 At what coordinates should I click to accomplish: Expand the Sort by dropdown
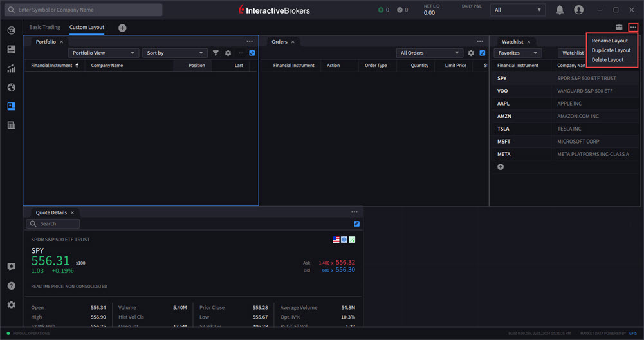[x=174, y=53]
